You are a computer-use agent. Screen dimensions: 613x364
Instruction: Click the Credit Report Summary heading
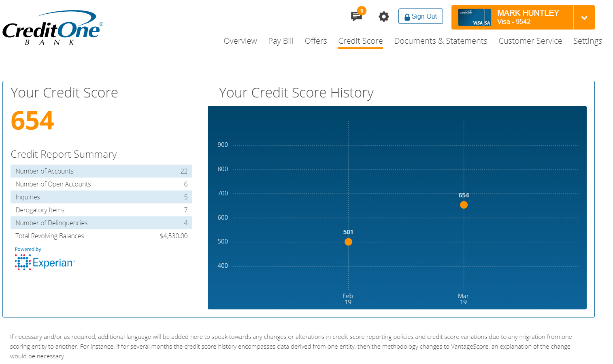64,154
